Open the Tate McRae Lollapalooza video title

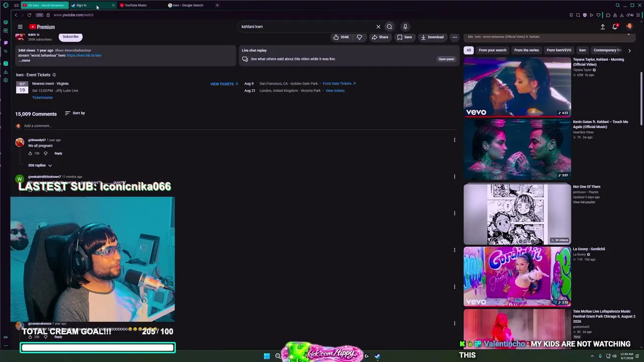point(604,316)
